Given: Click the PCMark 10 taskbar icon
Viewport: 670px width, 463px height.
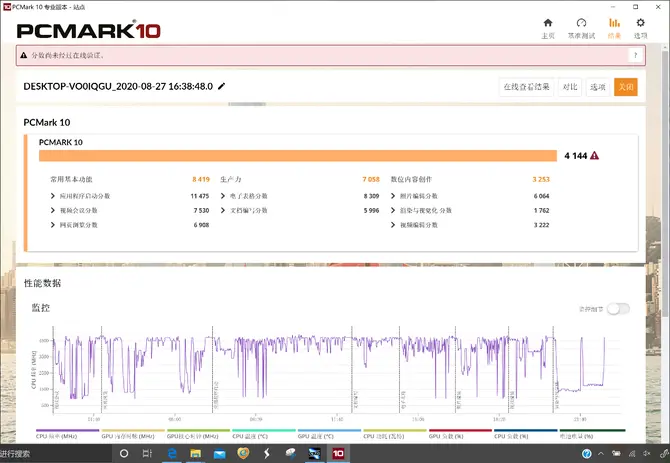Looking at the screenshot, I should tap(338, 454).
